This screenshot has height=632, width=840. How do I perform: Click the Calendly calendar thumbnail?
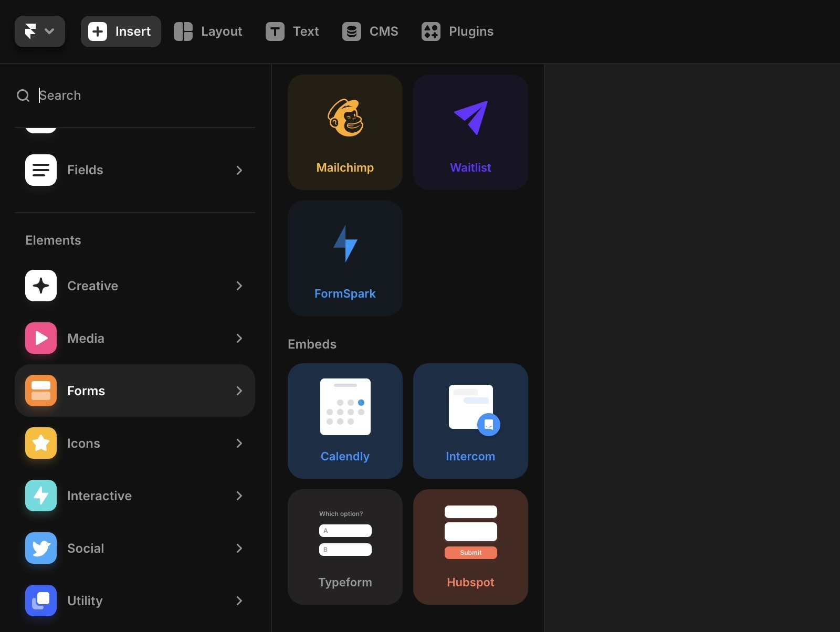point(345,407)
